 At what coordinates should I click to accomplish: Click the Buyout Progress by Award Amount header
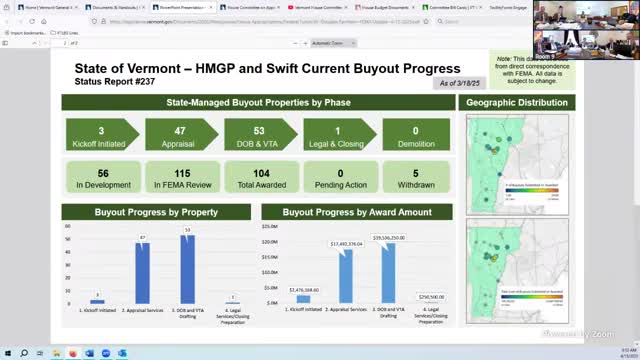coord(357,212)
